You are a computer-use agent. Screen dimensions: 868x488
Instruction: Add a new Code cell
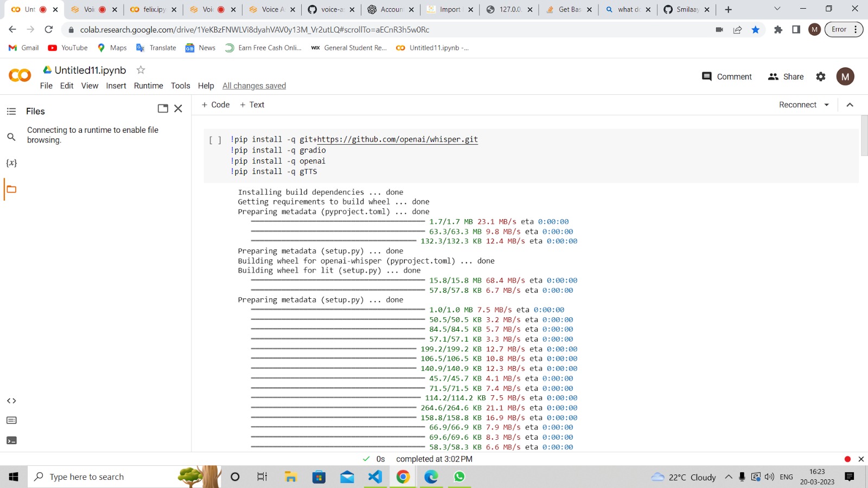tap(215, 105)
